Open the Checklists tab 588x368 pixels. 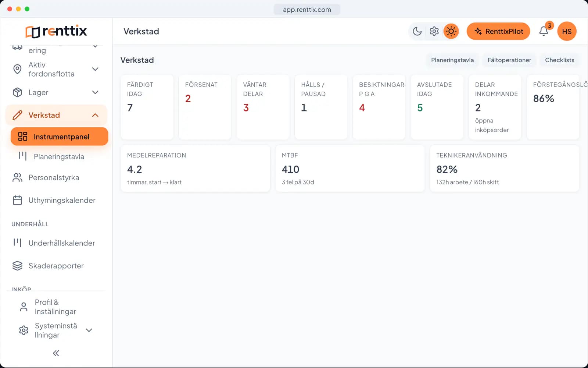click(559, 60)
